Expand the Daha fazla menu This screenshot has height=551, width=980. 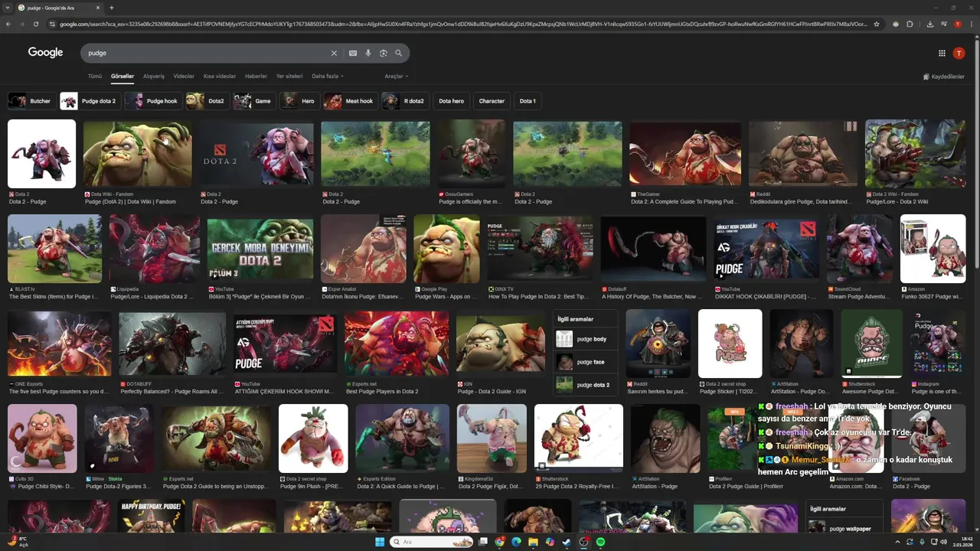(328, 77)
